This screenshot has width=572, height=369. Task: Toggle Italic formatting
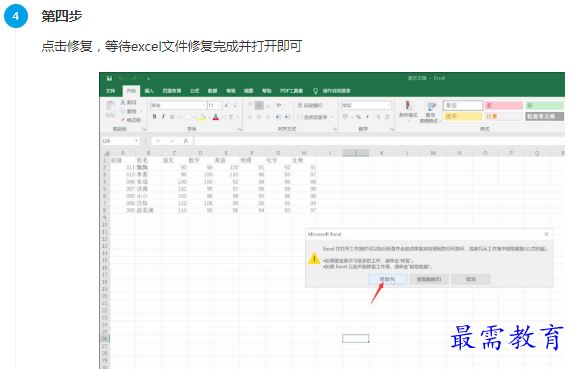click(163, 117)
